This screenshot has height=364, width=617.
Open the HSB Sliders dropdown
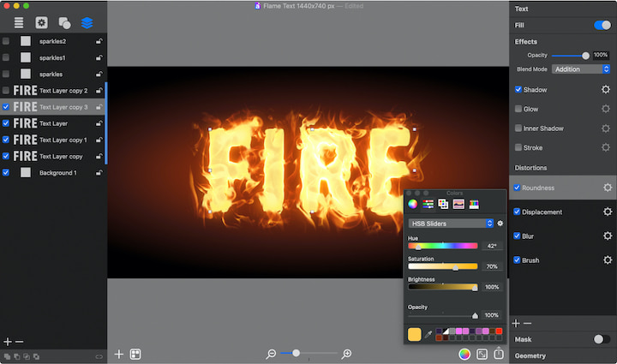(451, 224)
